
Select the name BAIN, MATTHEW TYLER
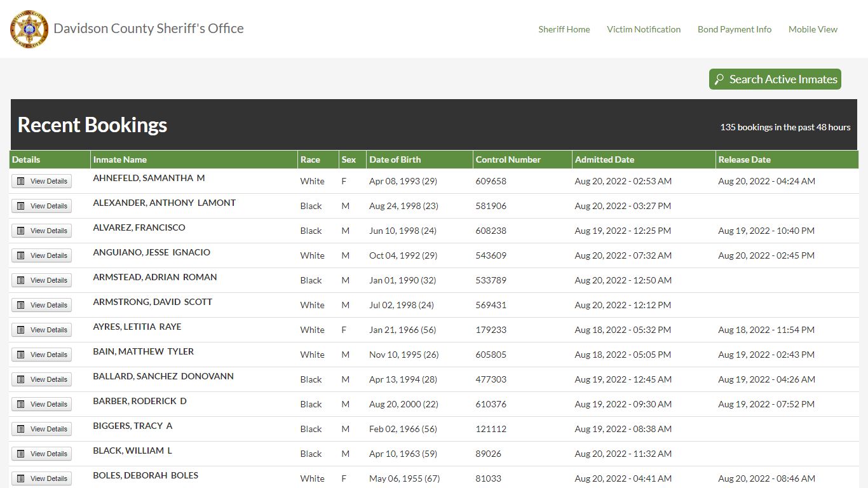point(144,351)
